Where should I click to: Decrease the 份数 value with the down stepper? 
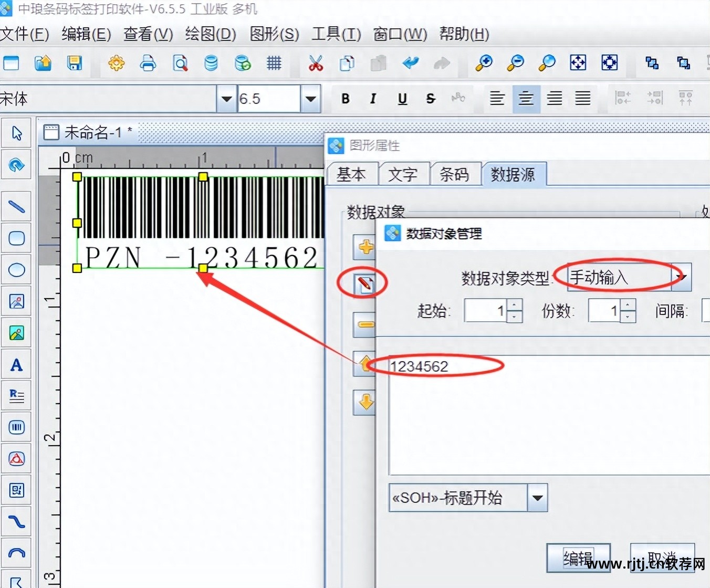tap(628, 316)
